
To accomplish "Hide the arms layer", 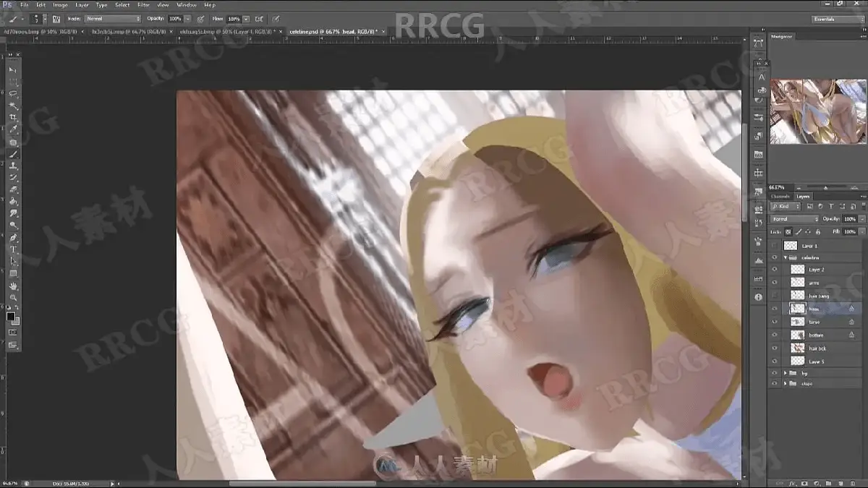I will click(775, 283).
